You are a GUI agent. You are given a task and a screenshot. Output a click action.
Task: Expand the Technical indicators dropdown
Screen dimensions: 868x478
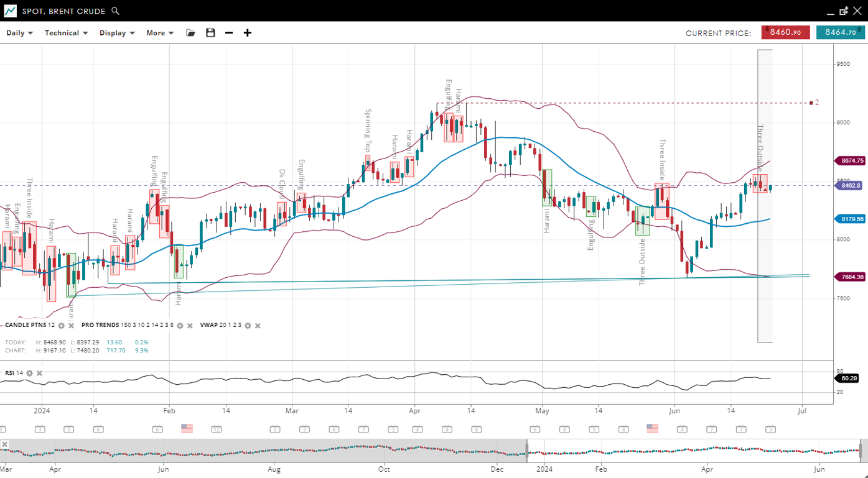[x=66, y=33]
